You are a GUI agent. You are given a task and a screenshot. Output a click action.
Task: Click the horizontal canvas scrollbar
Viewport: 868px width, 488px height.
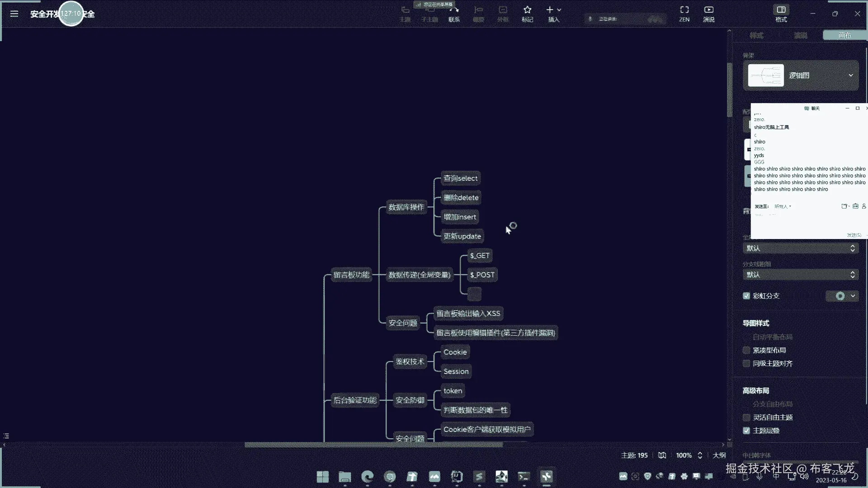click(373, 445)
